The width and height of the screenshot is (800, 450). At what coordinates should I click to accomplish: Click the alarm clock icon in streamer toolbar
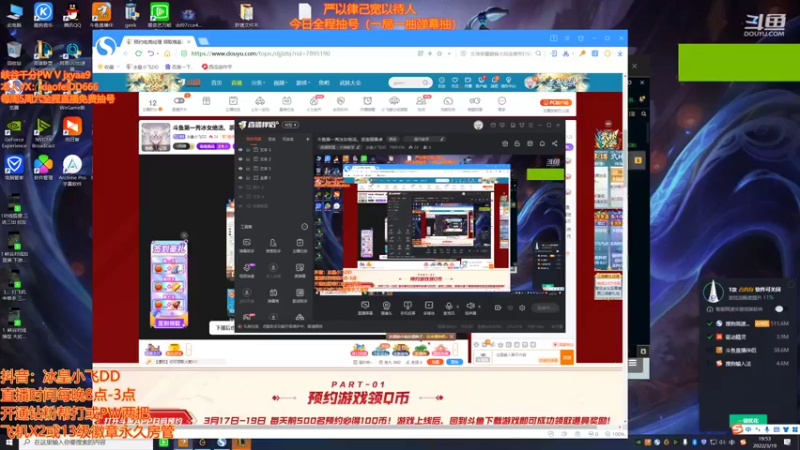coord(367,101)
